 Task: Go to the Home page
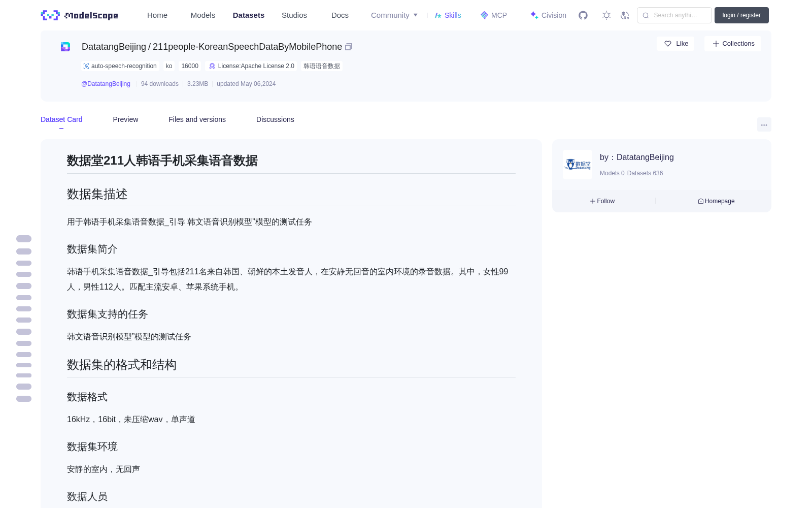pos(157,15)
